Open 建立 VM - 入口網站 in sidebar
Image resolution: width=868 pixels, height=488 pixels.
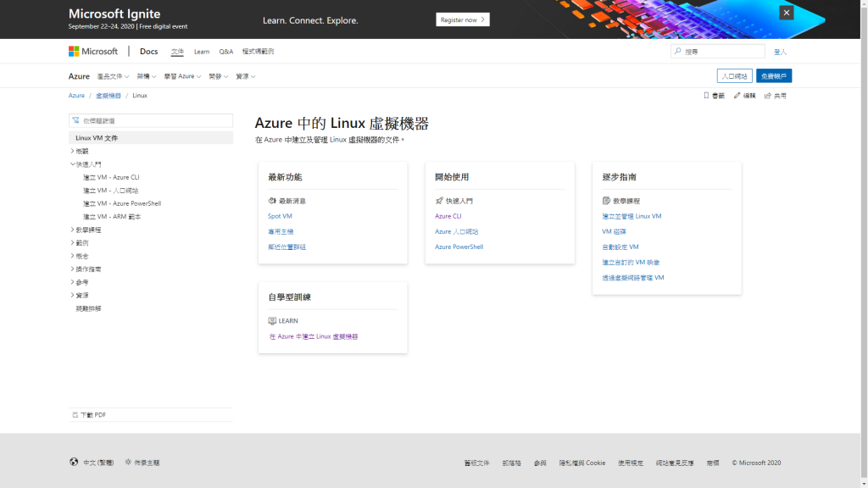click(111, 191)
